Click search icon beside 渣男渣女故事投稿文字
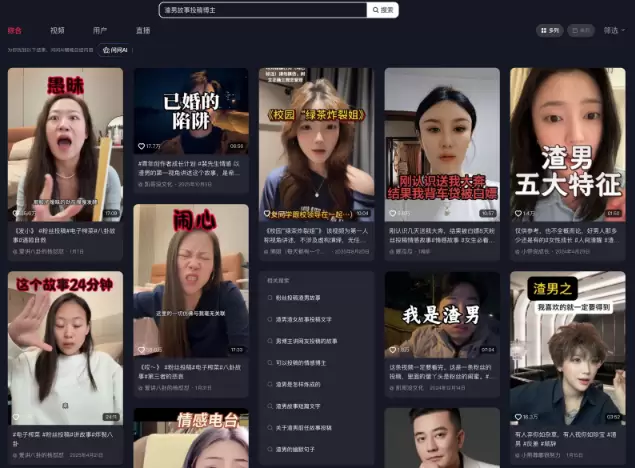 pyautogui.click(x=270, y=319)
